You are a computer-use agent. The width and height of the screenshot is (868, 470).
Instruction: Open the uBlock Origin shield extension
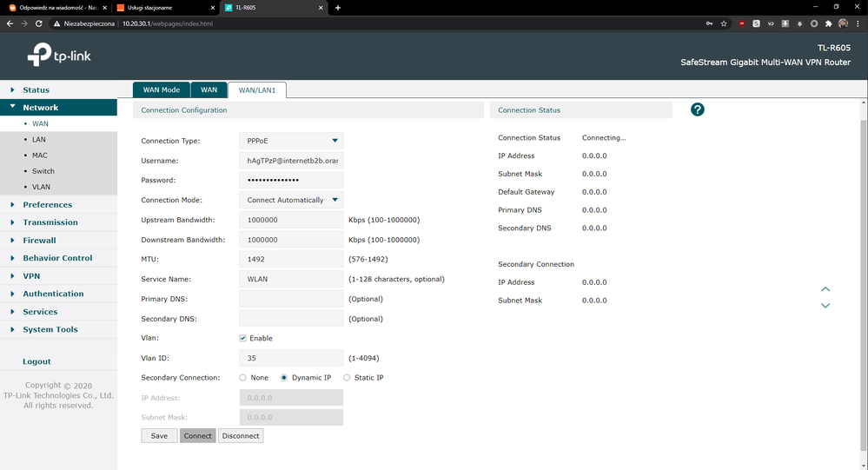click(742, 23)
